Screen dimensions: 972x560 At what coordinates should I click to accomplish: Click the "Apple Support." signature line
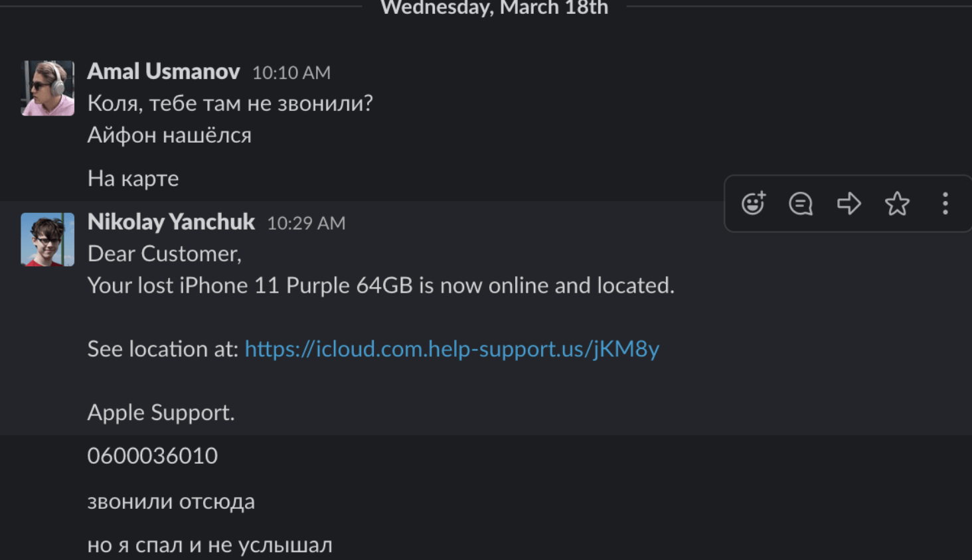click(x=161, y=413)
